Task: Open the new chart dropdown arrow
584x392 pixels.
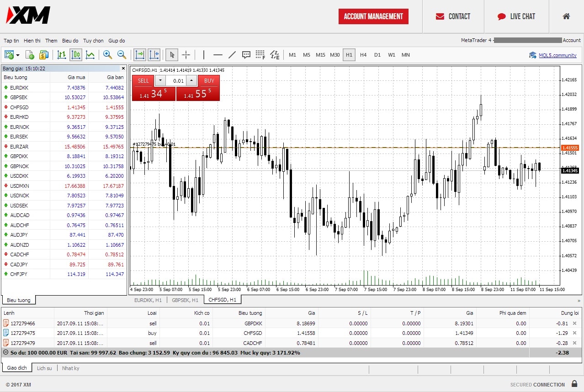Action: click(18, 55)
